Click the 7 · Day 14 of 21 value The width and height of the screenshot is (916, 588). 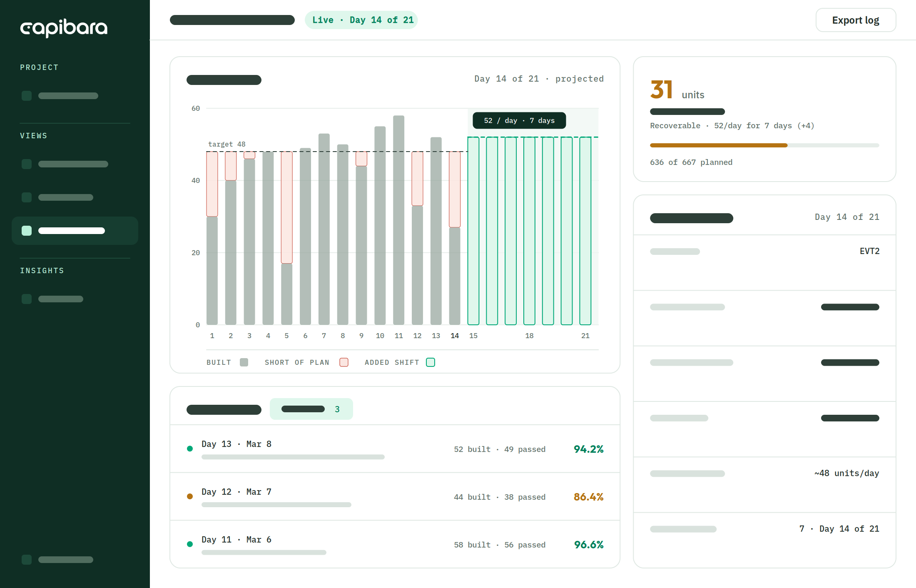click(x=839, y=528)
